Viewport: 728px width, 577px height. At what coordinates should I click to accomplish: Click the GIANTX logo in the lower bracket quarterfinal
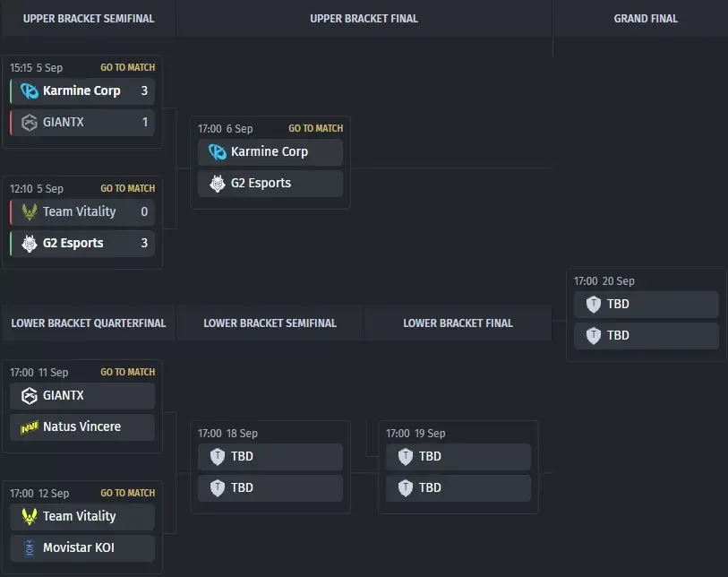point(30,396)
